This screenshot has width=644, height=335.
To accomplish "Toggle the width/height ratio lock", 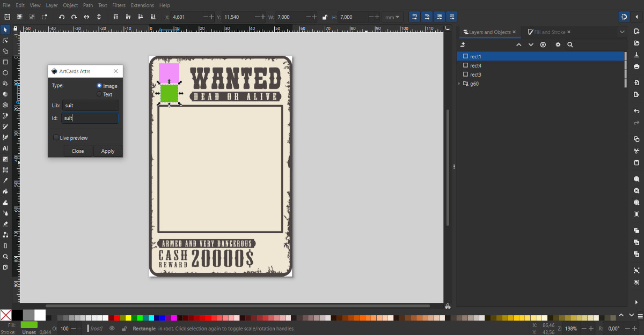I will pos(325,17).
